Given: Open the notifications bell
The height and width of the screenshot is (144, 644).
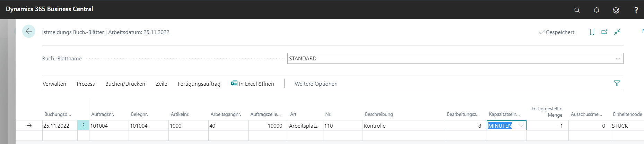Looking at the screenshot, I should tap(597, 10).
